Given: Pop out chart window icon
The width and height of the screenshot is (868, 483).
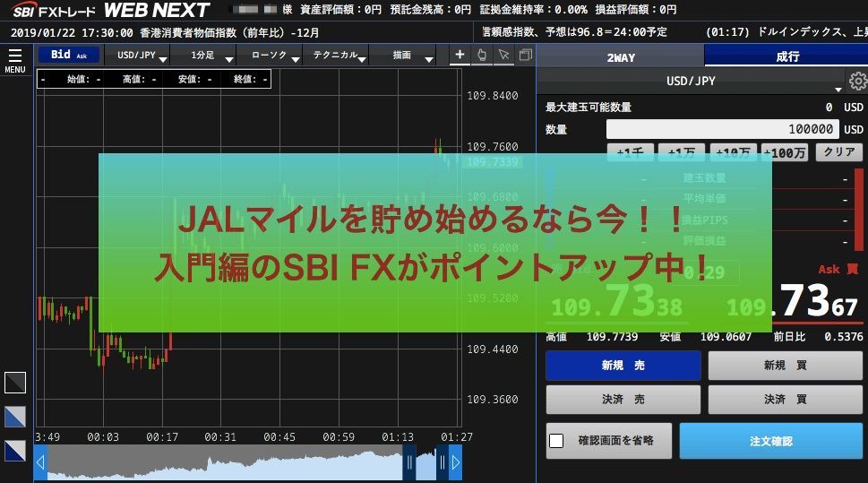Looking at the screenshot, I should coord(525,55).
